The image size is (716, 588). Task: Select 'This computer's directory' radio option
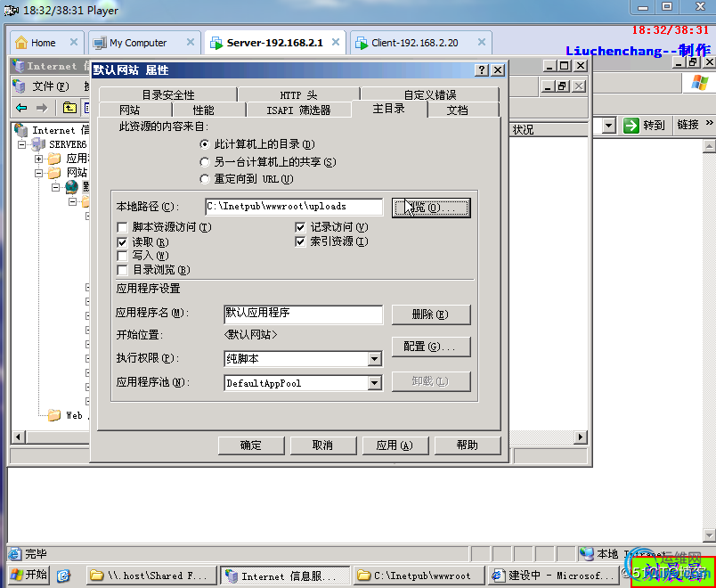pyautogui.click(x=205, y=144)
